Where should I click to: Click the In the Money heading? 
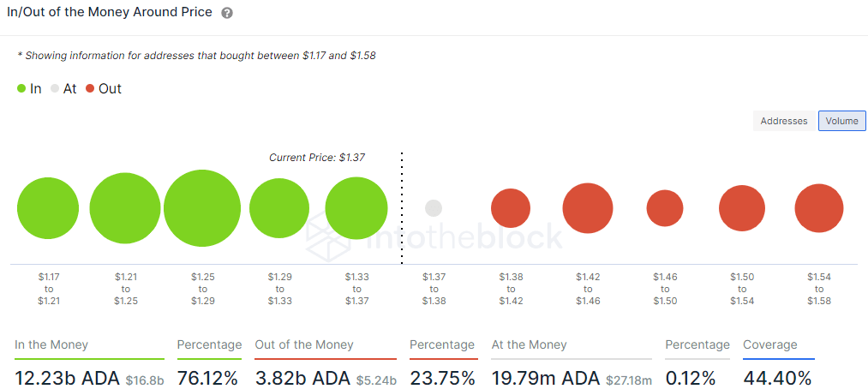point(51,344)
